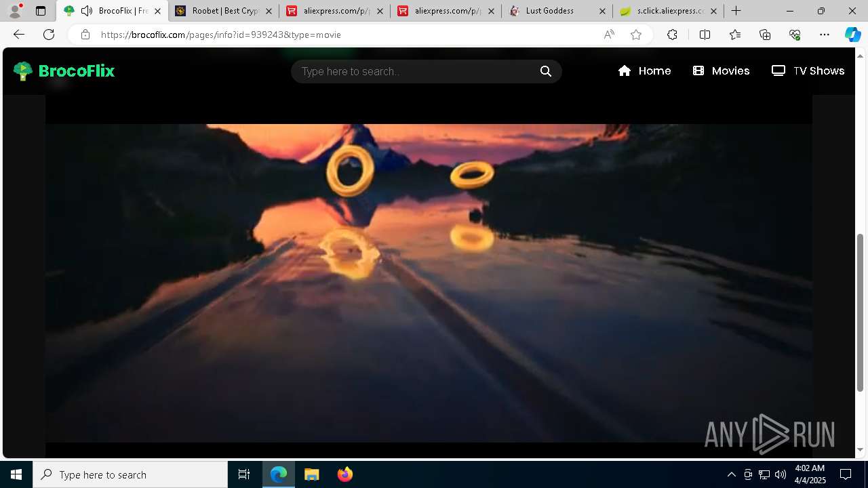Open the Edge profile icon

(15, 11)
